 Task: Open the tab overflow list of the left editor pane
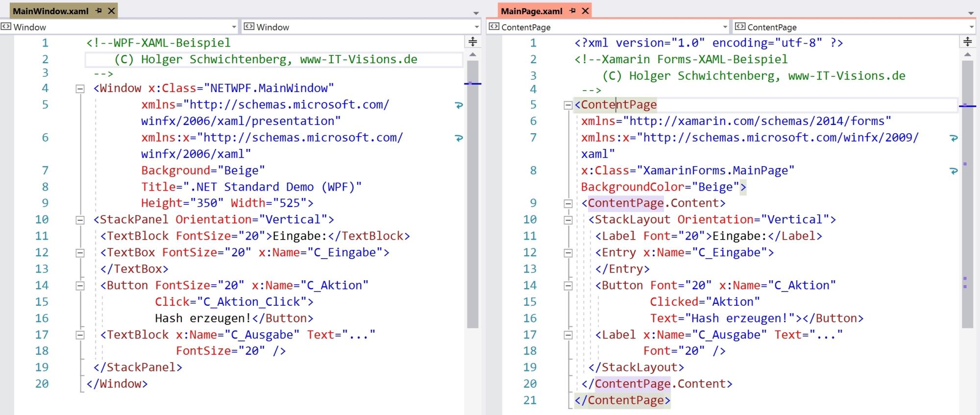(476, 13)
